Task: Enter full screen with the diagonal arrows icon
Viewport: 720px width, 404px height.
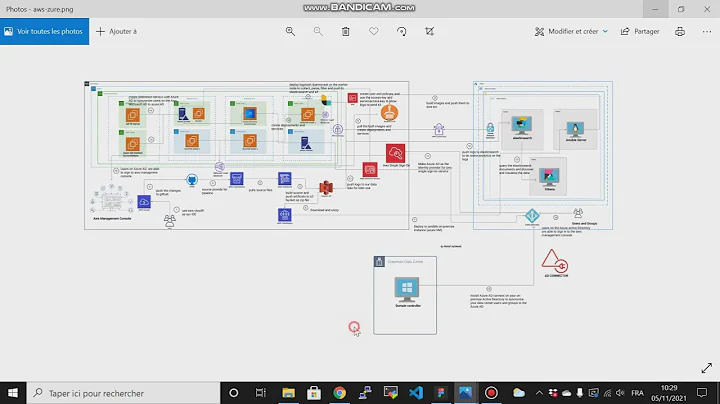Action: 707,368
